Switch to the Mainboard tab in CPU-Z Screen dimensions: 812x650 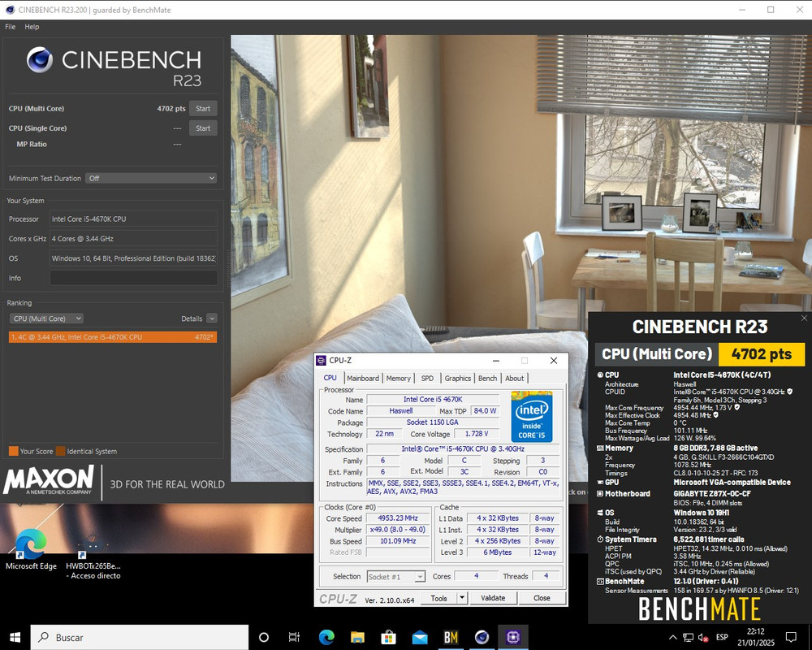tap(363, 379)
